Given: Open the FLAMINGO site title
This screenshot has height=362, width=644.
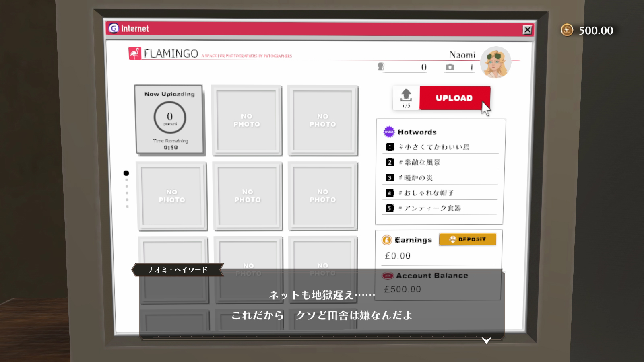Looking at the screenshot, I should (171, 53).
